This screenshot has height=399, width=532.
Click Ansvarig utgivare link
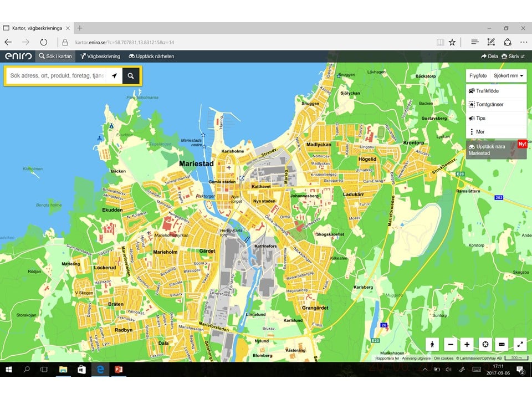click(416, 359)
